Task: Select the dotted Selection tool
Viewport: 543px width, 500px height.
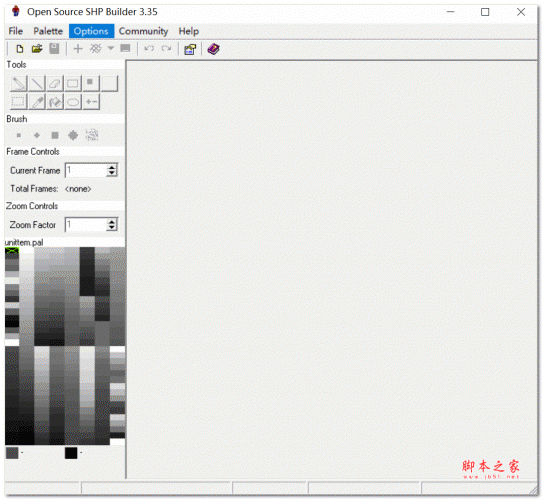Action: tap(19, 102)
